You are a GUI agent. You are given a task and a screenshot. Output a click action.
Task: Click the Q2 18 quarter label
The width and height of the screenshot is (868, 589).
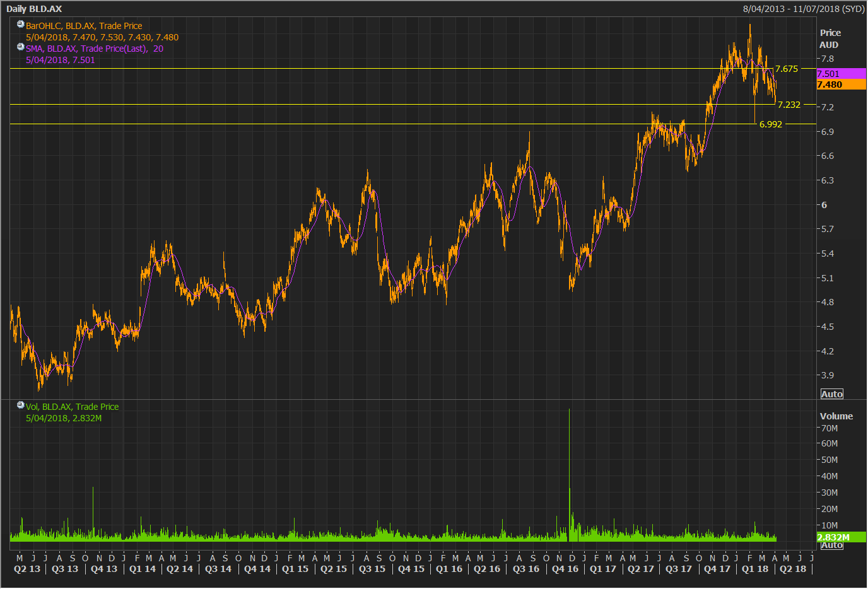click(793, 569)
